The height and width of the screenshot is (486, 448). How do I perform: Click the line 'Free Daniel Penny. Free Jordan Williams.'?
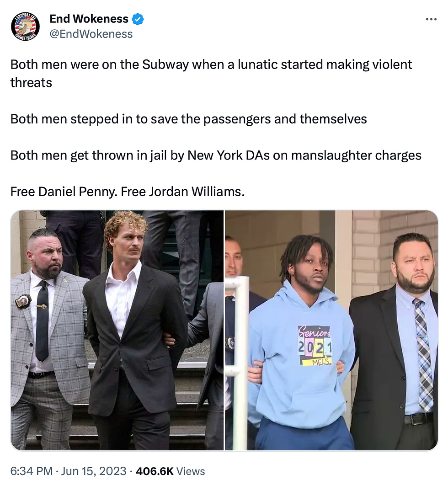128,192
